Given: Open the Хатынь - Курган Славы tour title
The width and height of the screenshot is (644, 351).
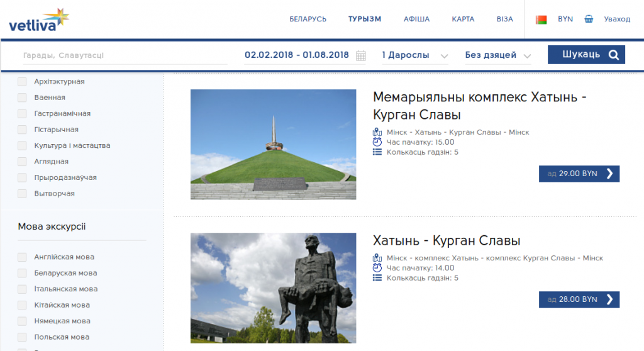Looking at the screenshot, I should click(x=447, y=240).
